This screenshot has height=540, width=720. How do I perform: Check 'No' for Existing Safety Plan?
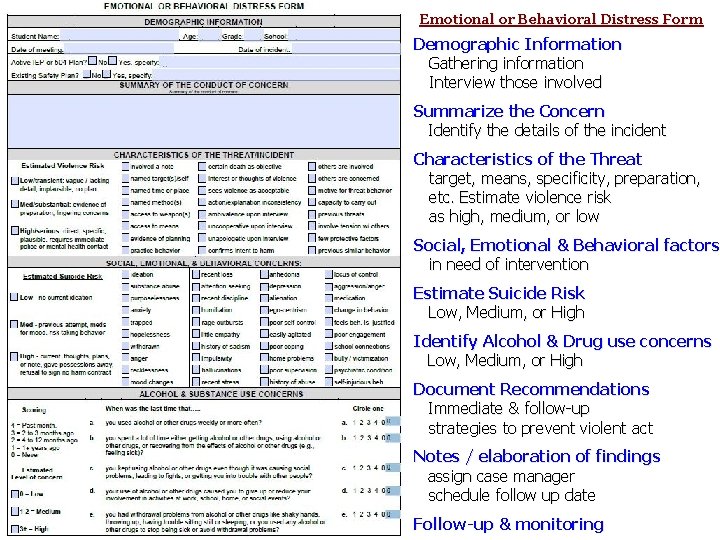[x=87, y=74]
